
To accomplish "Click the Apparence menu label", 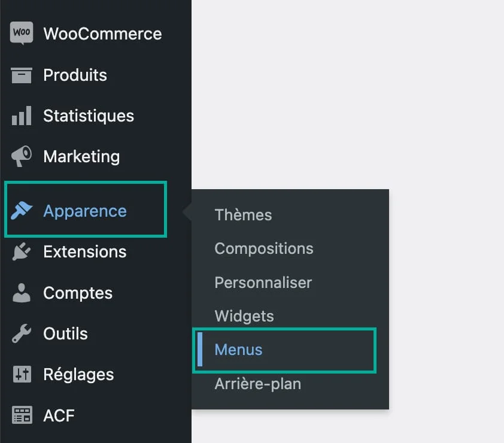I will tap(84, 211).
